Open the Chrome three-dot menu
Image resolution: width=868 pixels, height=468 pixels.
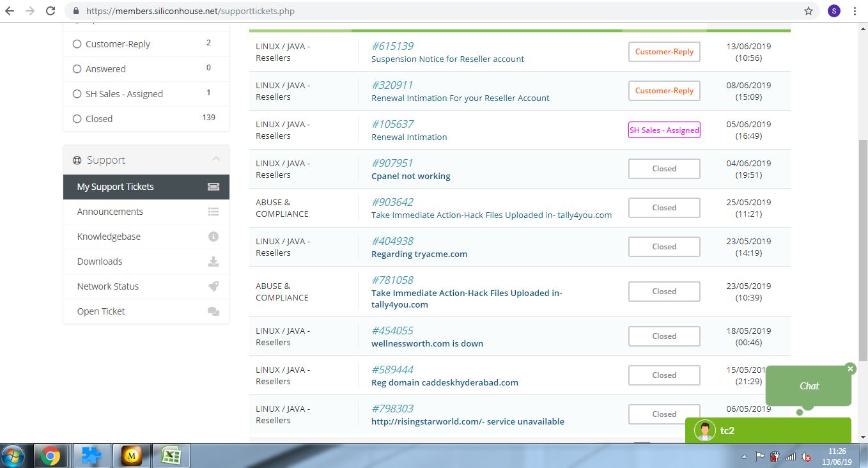(x=855, y=11)
